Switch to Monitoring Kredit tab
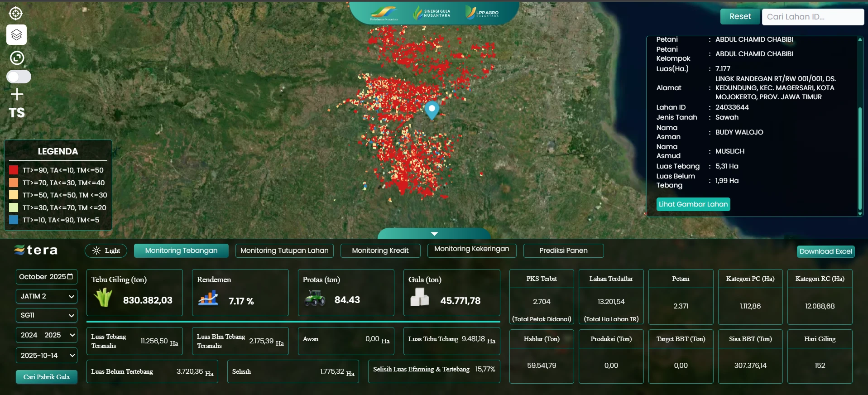Viewport: 868px width, 395px height. pyautogui.click(x=380, y=250)
